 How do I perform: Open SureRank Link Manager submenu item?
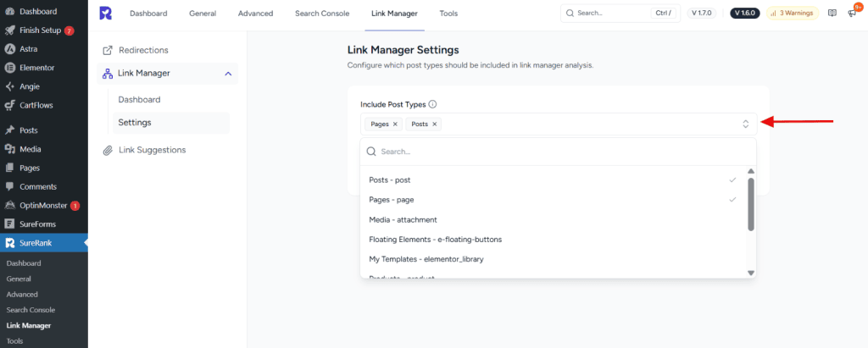pos(29,325)
